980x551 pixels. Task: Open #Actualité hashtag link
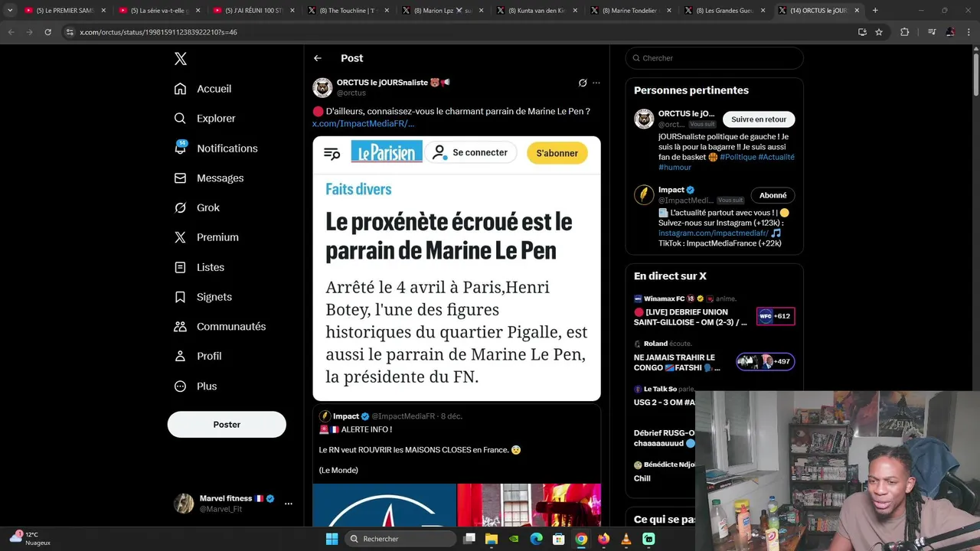point(776,157)
